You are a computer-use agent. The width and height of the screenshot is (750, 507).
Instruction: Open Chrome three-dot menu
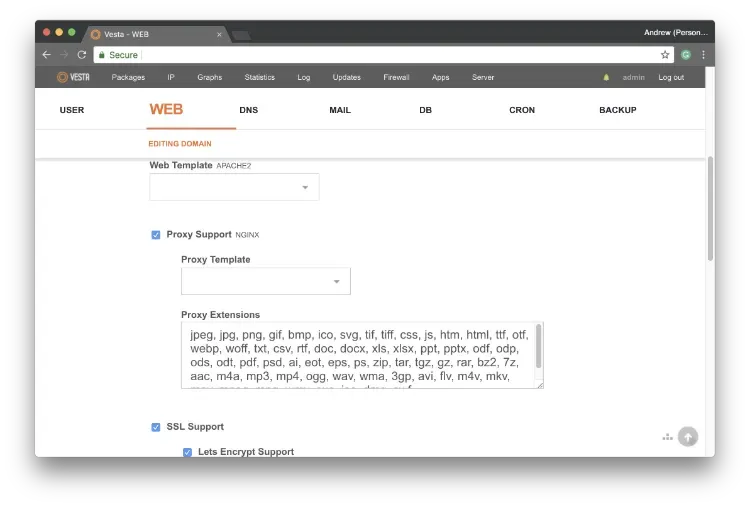point(703,55)
